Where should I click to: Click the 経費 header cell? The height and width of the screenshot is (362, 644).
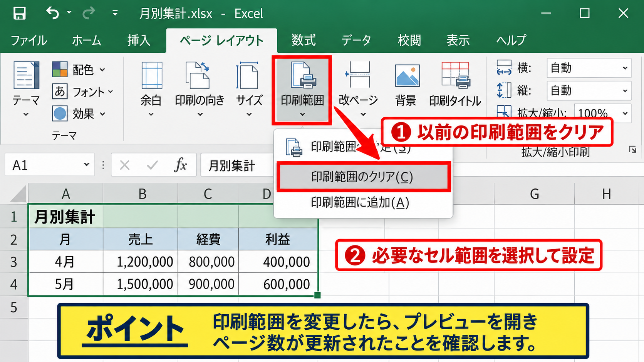pyautogui.click(x=208, y=239)
